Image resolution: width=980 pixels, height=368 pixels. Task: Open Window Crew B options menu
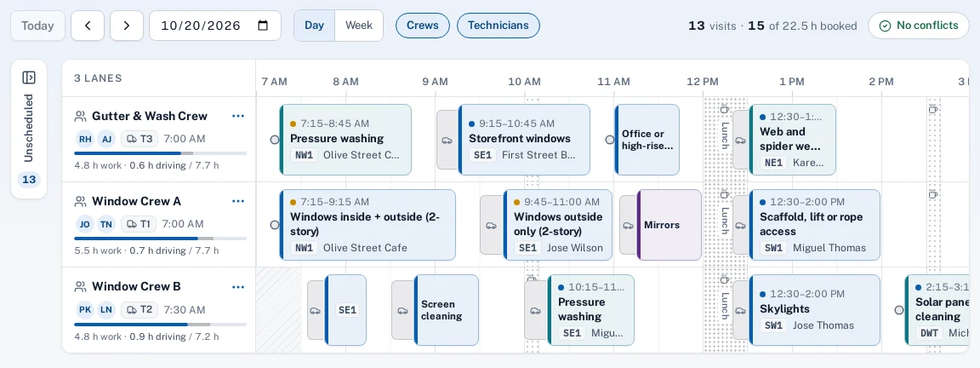click(x=238, y=286)
